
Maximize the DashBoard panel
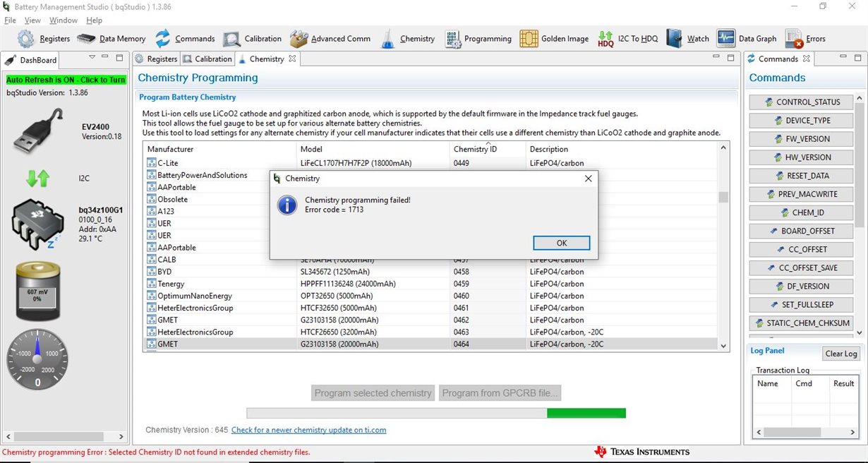coord(119,57)
